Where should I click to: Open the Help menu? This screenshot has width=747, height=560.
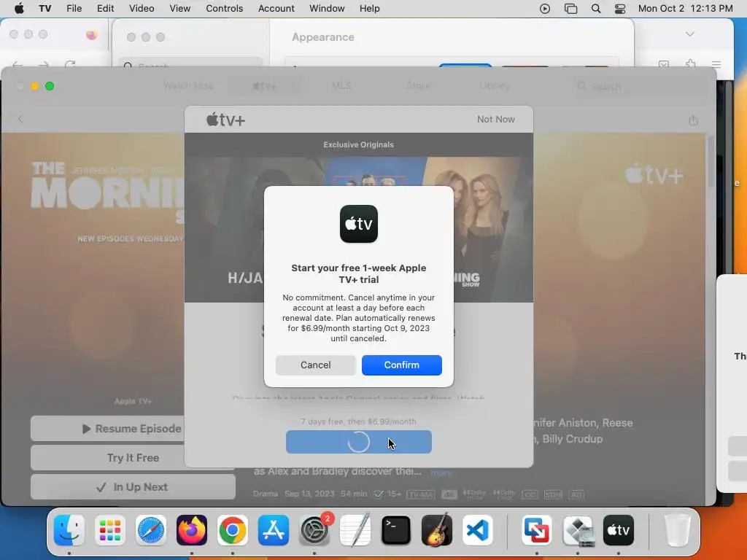(370, 8)
